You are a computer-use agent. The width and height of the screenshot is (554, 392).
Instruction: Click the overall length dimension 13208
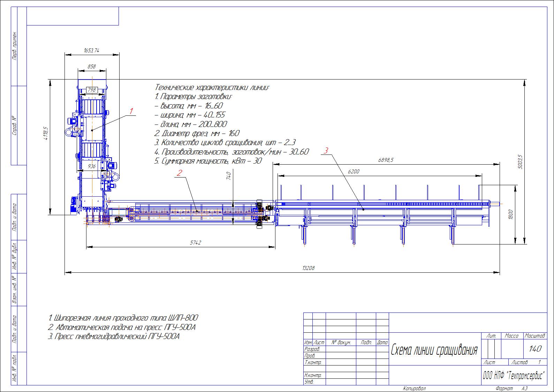click(309, 268)
